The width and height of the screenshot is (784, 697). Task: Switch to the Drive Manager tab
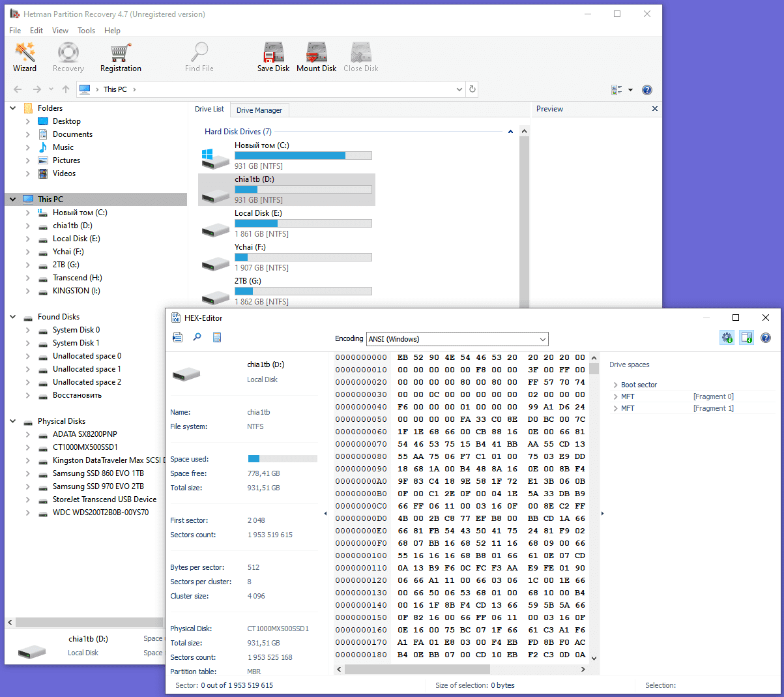pos(259,110)
